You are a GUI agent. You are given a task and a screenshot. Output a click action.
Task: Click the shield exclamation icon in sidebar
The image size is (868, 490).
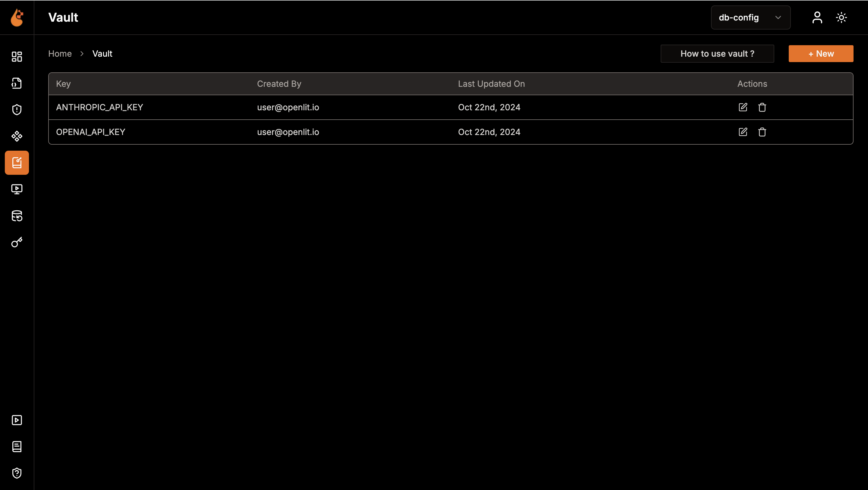tap(17, 110)
